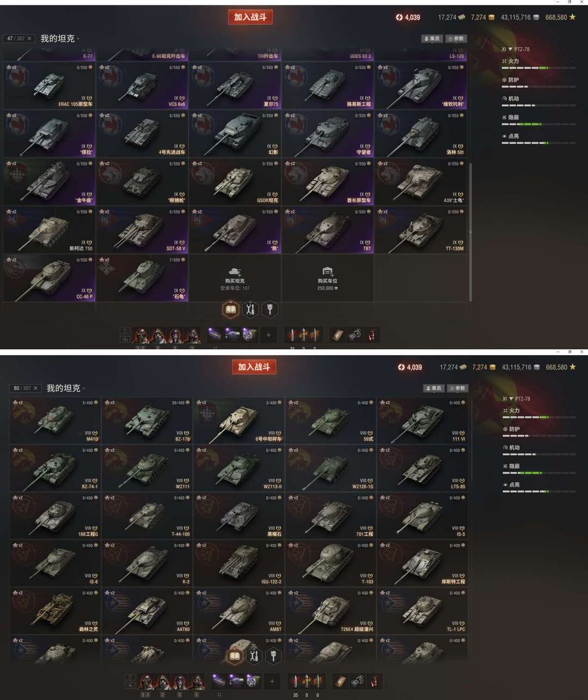Toggle 参数 parameters panel in 80 / 307 view

(458, 388)
